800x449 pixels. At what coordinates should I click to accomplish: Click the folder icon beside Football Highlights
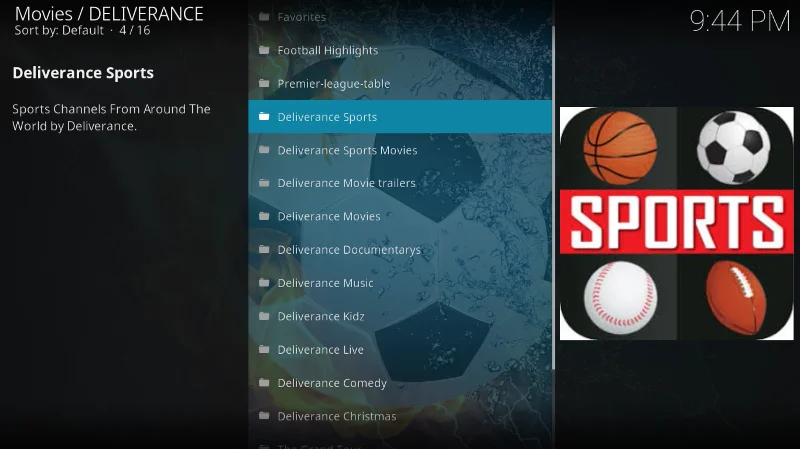[264, 50]
